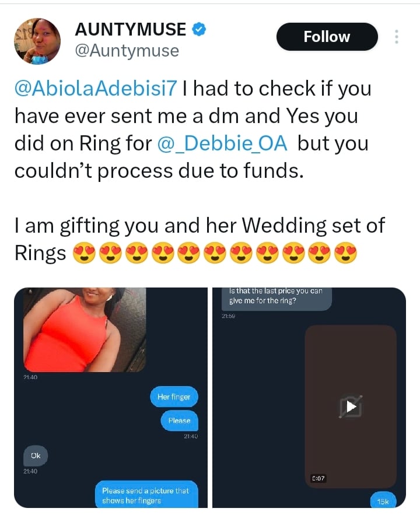Play the video in right screenshot
This screenshot has height=515, width=420.
pyautogui.click(x=351, y=407)
